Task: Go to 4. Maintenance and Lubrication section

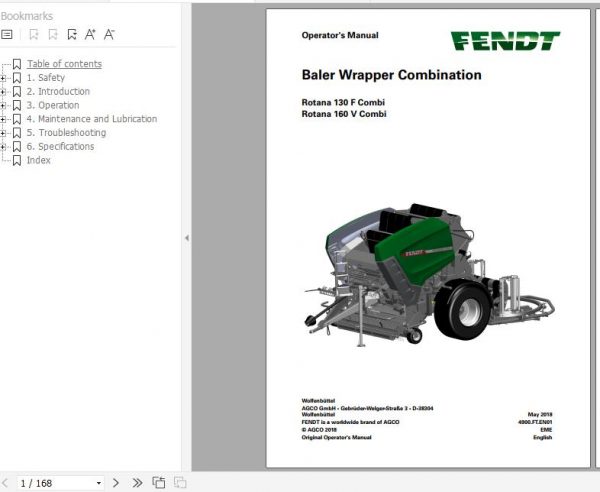Action: pos(92,119)
